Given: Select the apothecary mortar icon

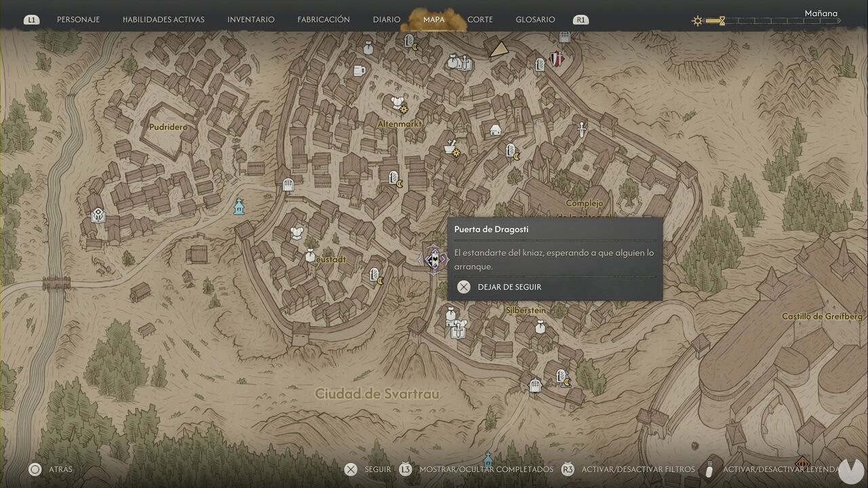Looking at the screenshot, I should click(451, 148).
